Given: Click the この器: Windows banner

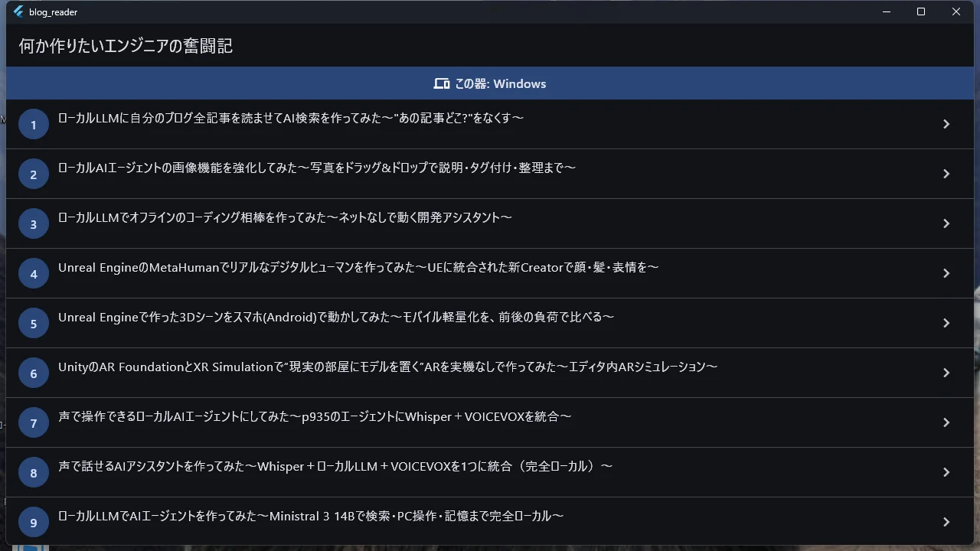Looking at the screenshot, I should [490, 83].
